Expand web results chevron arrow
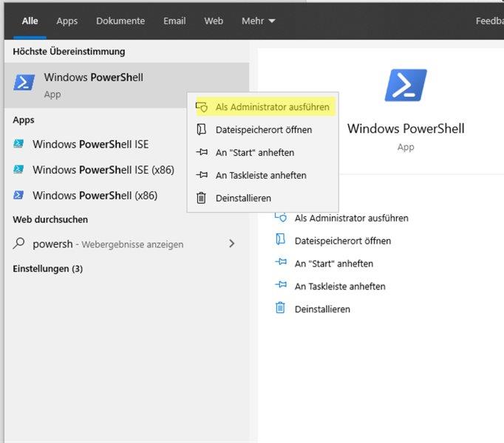 point(232,244)
